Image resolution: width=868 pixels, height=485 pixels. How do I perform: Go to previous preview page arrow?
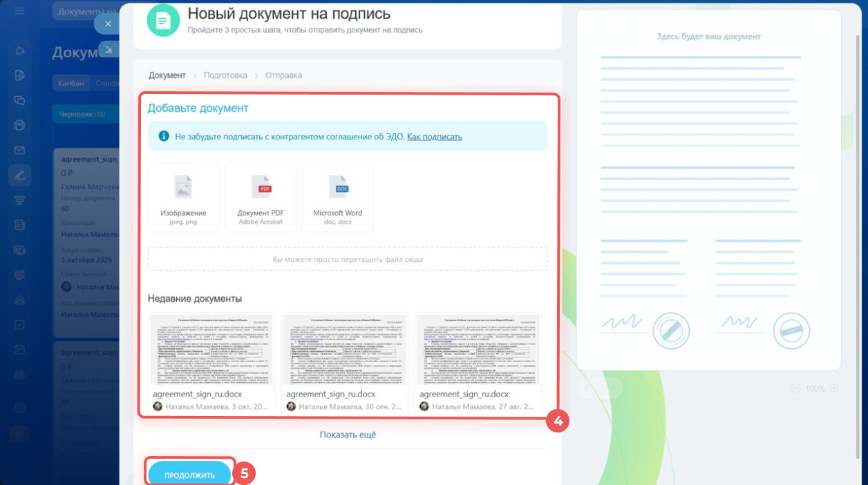(x=586, y=388)
